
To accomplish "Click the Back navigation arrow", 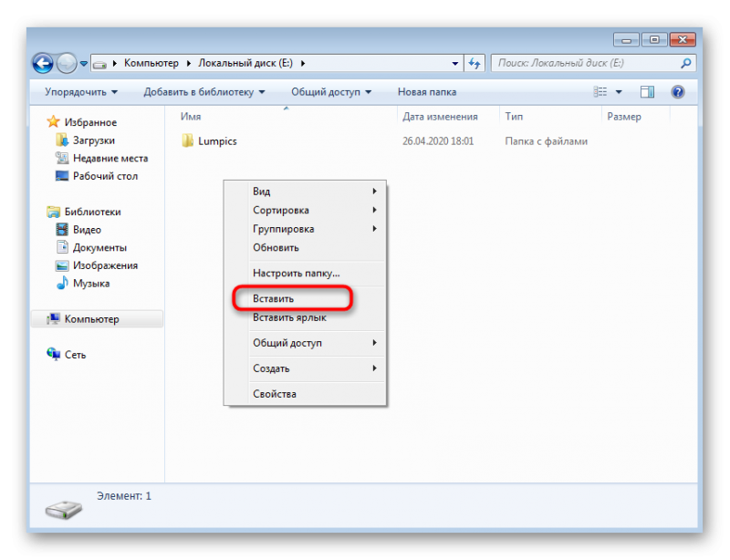I will [x=43, y=63].
